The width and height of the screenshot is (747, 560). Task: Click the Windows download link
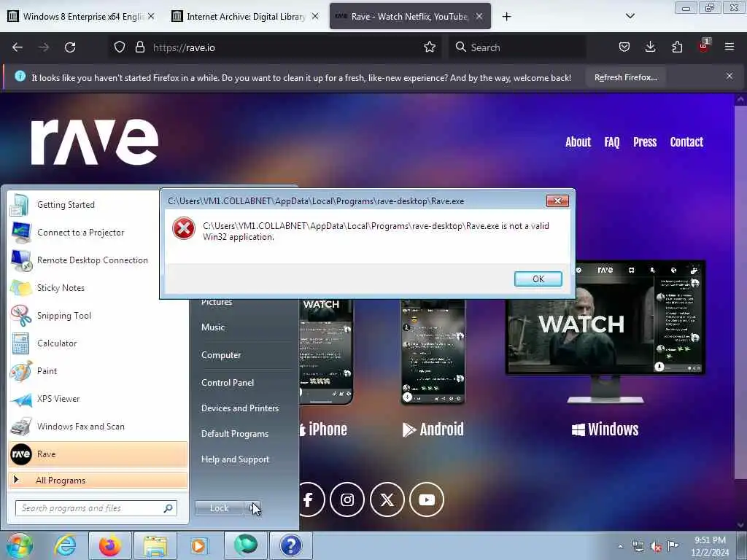605,429
